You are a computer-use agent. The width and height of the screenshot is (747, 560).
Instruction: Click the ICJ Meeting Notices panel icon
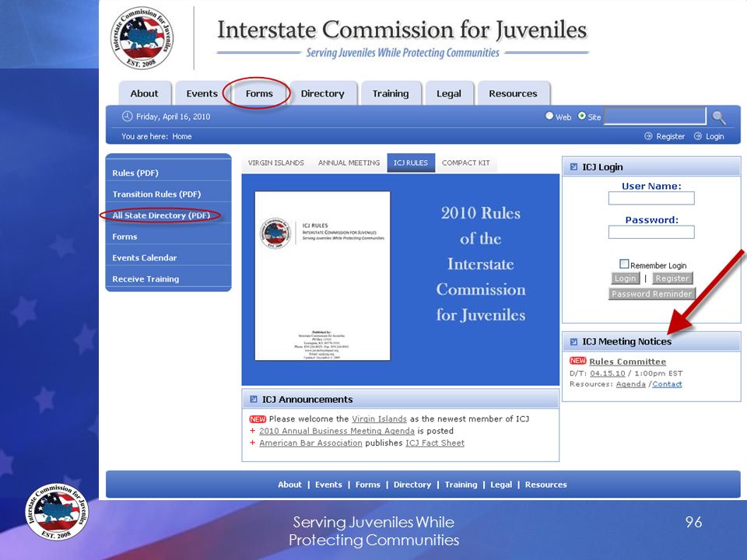click(x=573, y=341)
